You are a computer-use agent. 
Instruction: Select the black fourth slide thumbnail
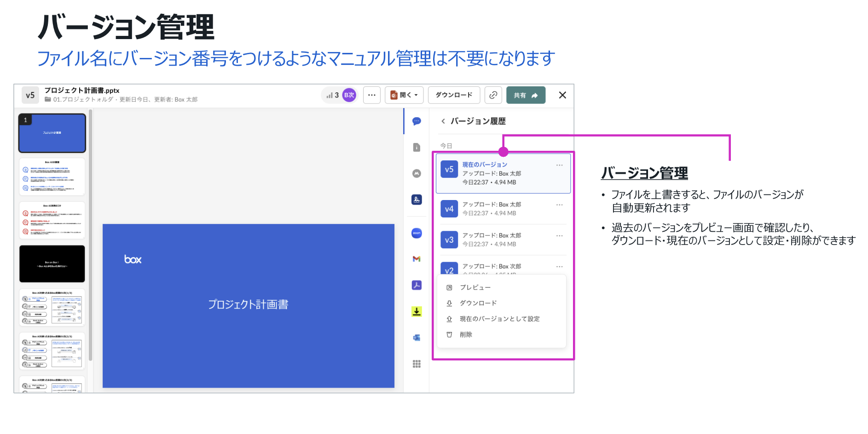pyautogui.click(x=52, y=263)
